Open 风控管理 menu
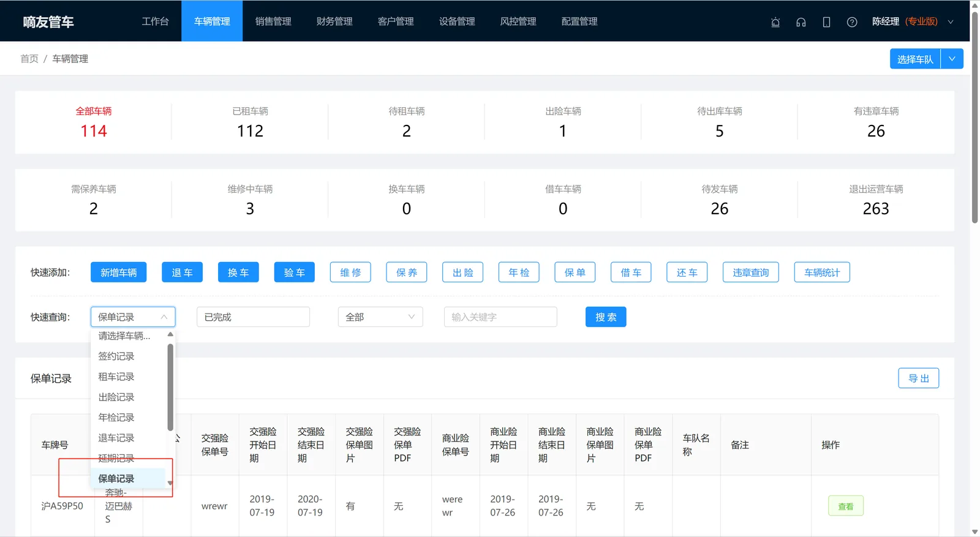 pyautogui.click(x=518, y=21)
